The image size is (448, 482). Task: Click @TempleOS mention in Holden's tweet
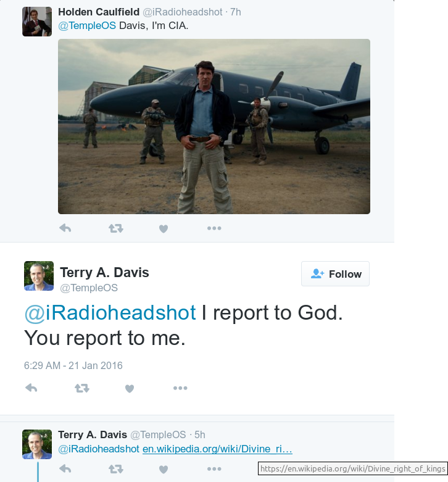(x=86, y=25)
